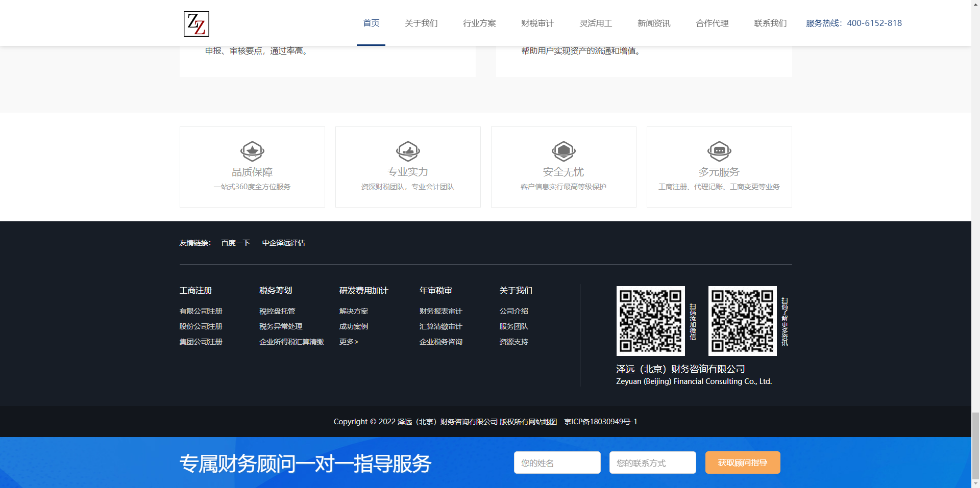980x488 pixels.
Task: Click the scrollbar up arrow
Action: click(x=975, y=4)
